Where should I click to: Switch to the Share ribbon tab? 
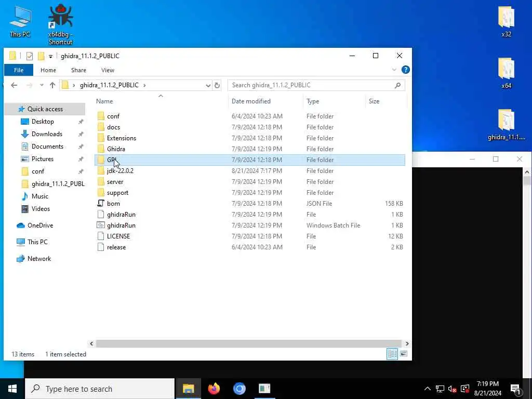coord(79,70)
